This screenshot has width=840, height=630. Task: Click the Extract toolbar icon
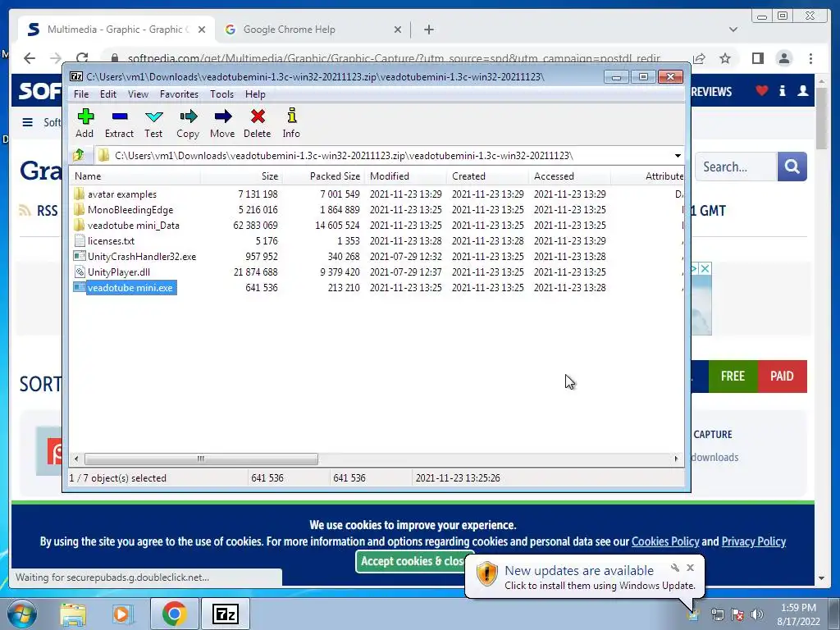(119, 123)
